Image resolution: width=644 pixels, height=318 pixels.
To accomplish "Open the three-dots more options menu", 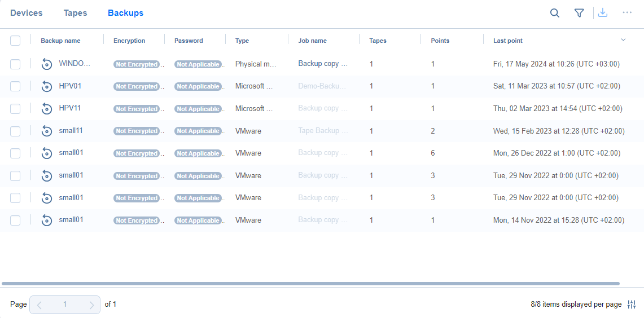I will point(627,12).
